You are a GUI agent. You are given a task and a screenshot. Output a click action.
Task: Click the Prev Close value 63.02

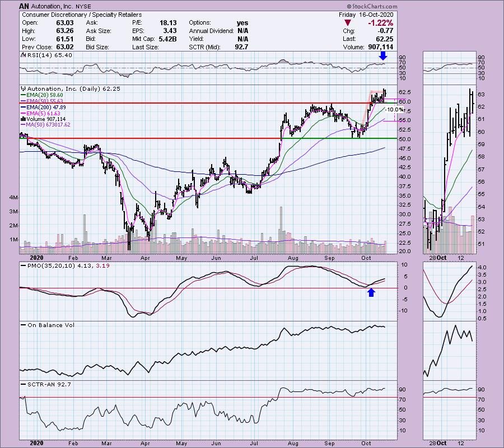(x=65, y=47)
